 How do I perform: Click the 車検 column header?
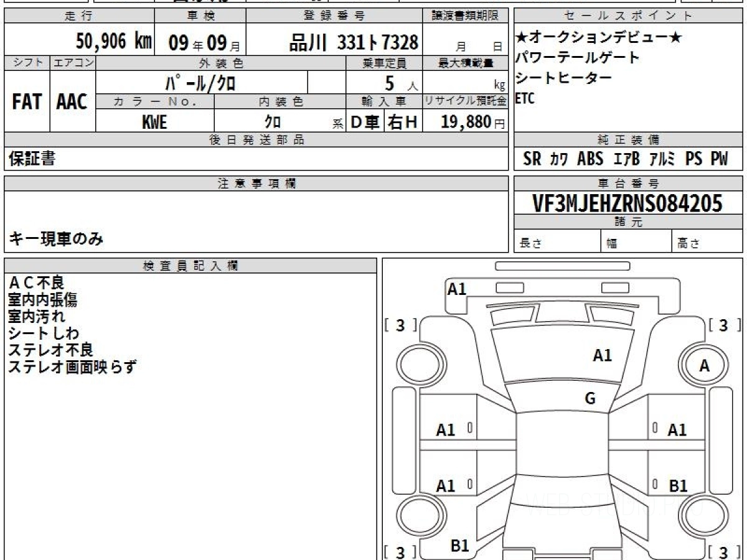click(200, 16)
